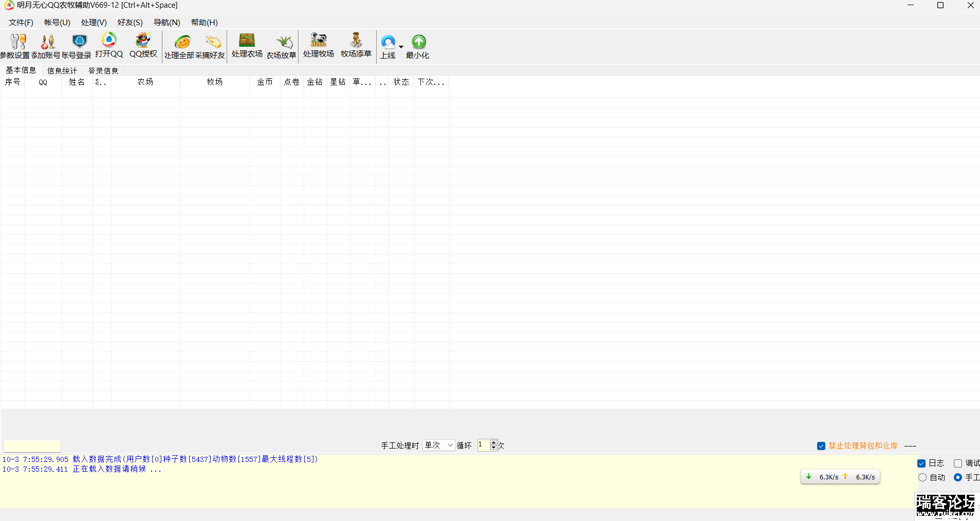Click the 金币 column header
Image resolution: width=980 pixels, height=521 pixels.
[265, 82]
